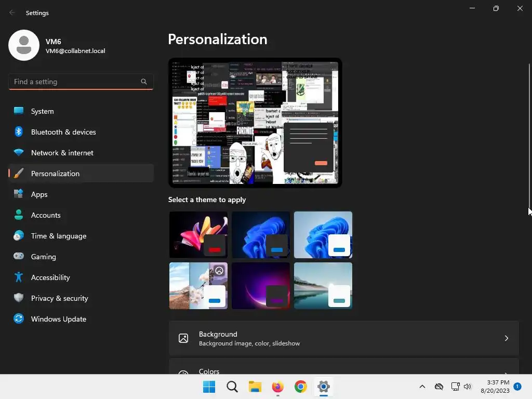Open the clock and date flyout
This screenshot has width=532, height=399.
495,387
